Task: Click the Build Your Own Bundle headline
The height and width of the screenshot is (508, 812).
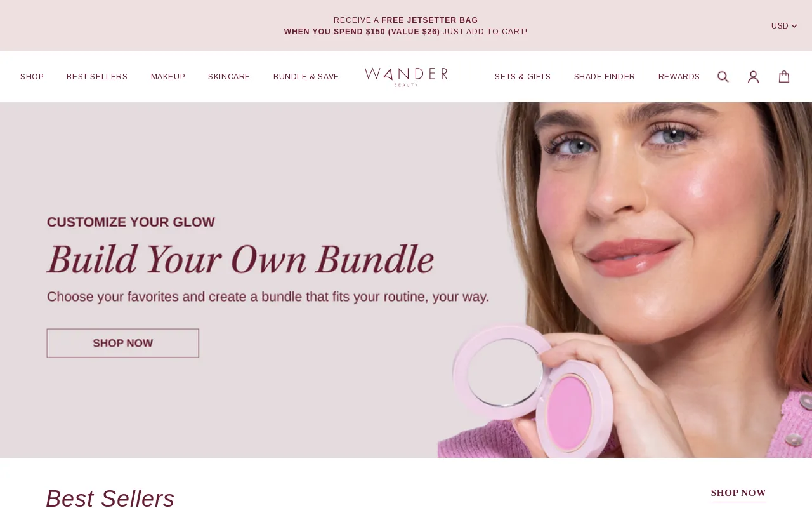Action: tap(240, 259)
